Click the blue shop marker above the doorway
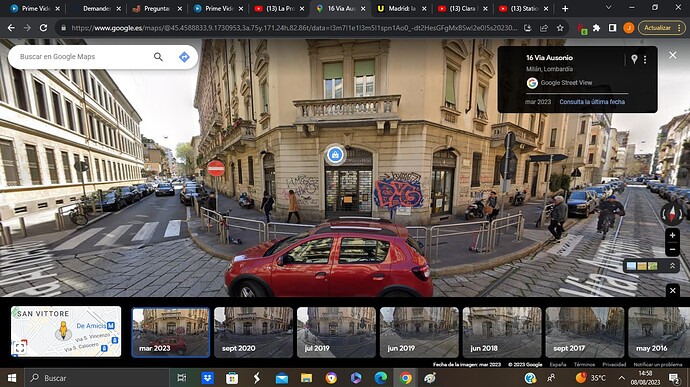The width and height of the screenshot is (690, 387). click(x=335, y=155)
